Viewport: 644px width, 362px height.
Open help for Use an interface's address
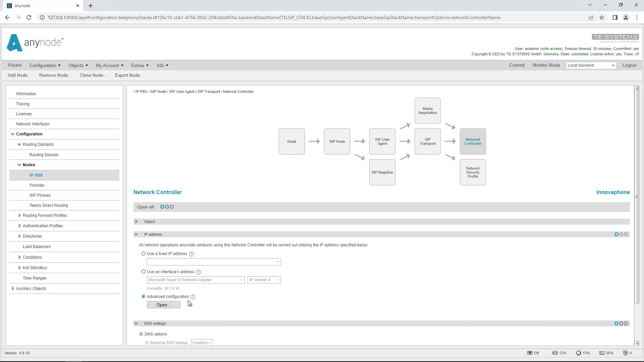(x=199, y=272)
